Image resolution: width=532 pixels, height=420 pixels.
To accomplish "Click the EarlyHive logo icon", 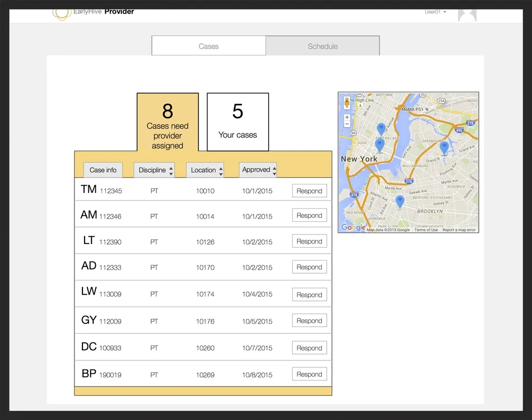I will tap(61, 14).
